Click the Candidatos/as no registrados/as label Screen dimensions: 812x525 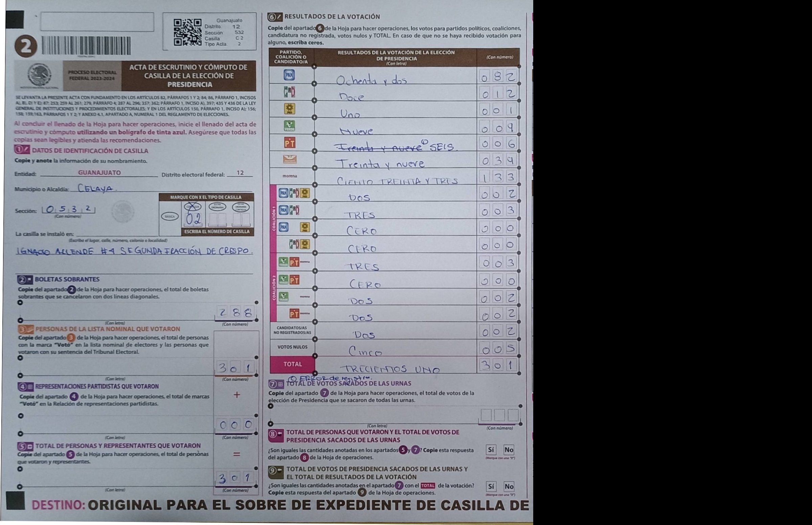[x=292, y=330]
